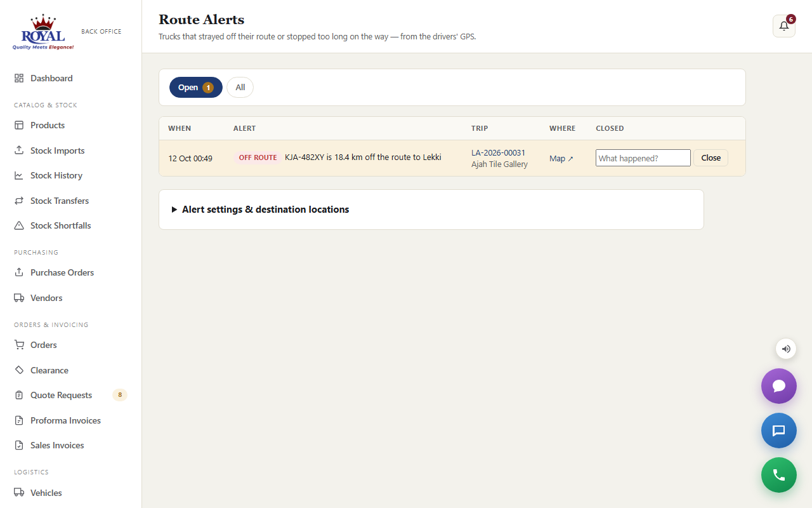812x508 pixels.
Task: Go to the Sales Invoices page
Action: tap(70, 445)
